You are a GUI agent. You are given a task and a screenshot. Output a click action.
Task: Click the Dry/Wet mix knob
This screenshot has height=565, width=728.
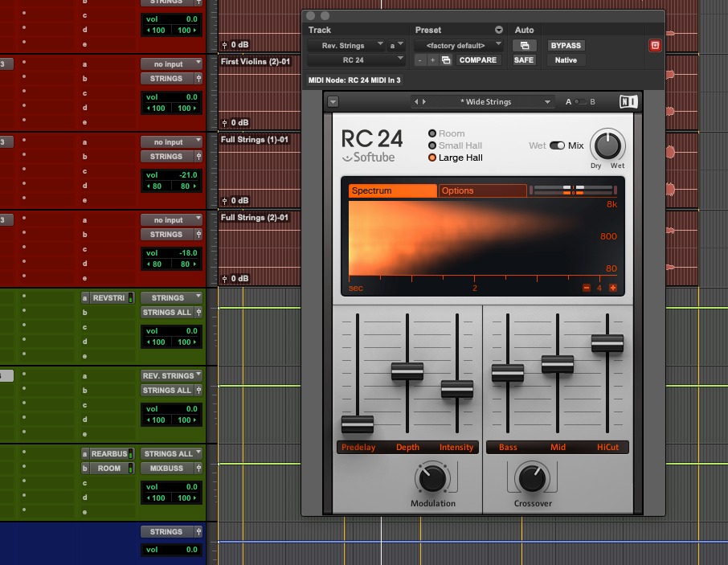(607, 145)
